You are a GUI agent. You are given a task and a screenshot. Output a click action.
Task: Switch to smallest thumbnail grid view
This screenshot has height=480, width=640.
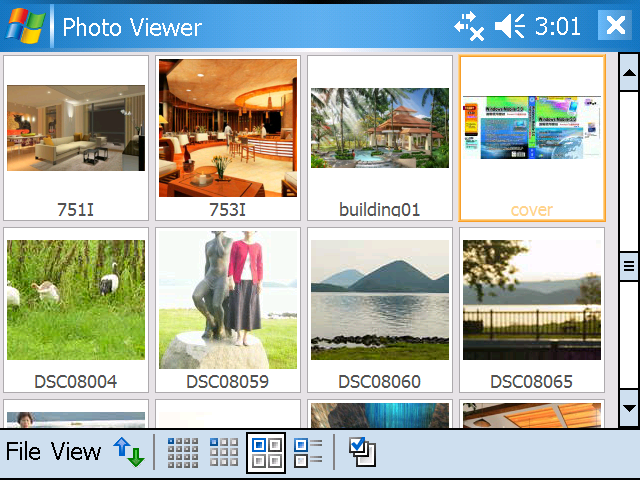point(183,453)
